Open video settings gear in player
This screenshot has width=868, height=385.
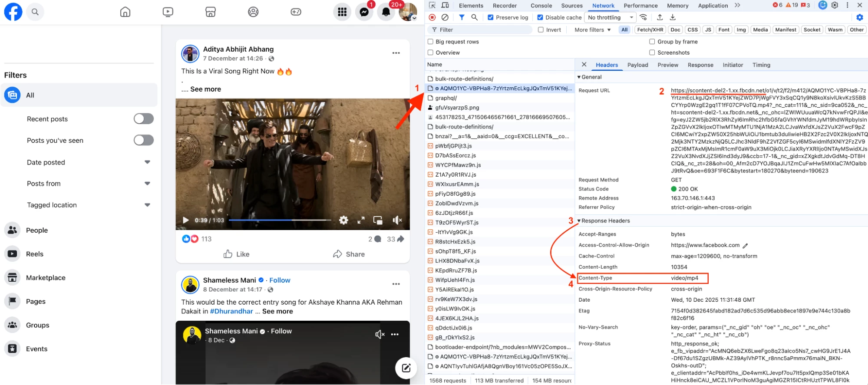343,220
